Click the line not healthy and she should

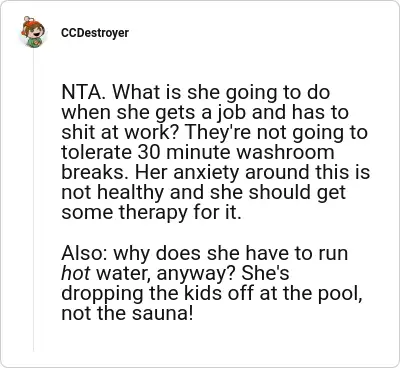pyautogui.click(x=203, y=193)
